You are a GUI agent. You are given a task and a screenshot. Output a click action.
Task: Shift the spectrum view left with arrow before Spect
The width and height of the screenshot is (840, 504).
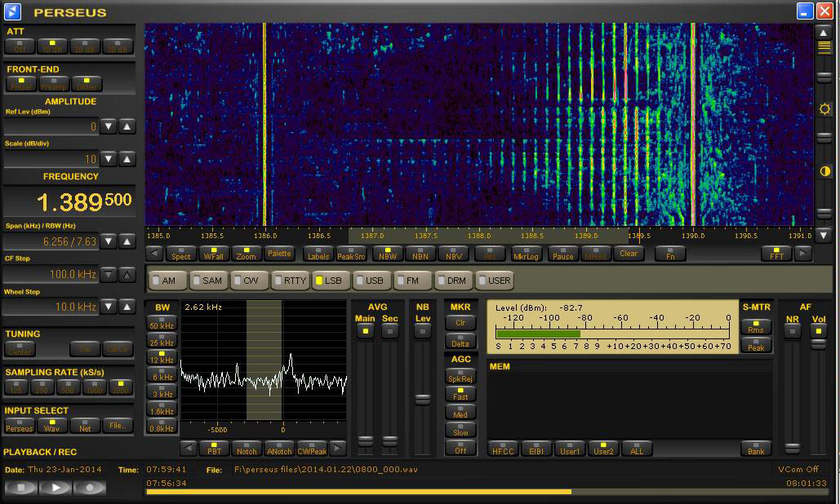tap(154, 254)
